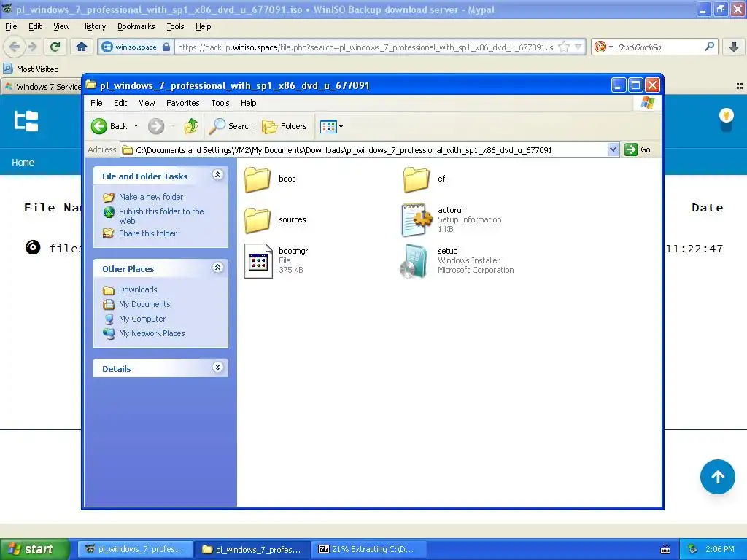
Task: Click Make a new folder link
Action: (151, 197)
